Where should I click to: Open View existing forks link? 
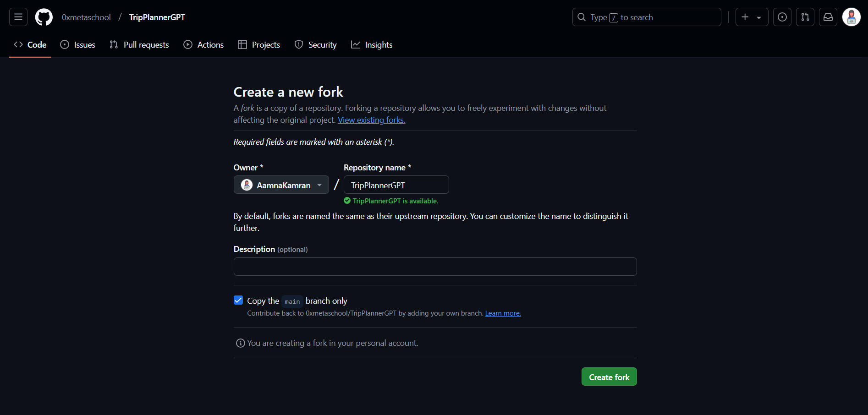point(371,120)
